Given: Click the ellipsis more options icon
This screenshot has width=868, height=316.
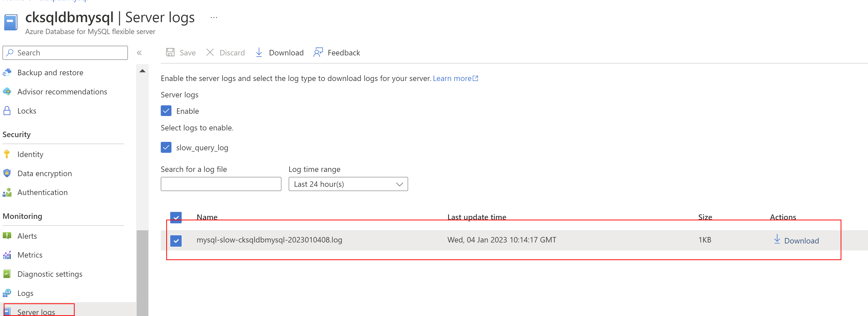Looking at the screenshot, I should pyautogui.click(x=214, y=17).
